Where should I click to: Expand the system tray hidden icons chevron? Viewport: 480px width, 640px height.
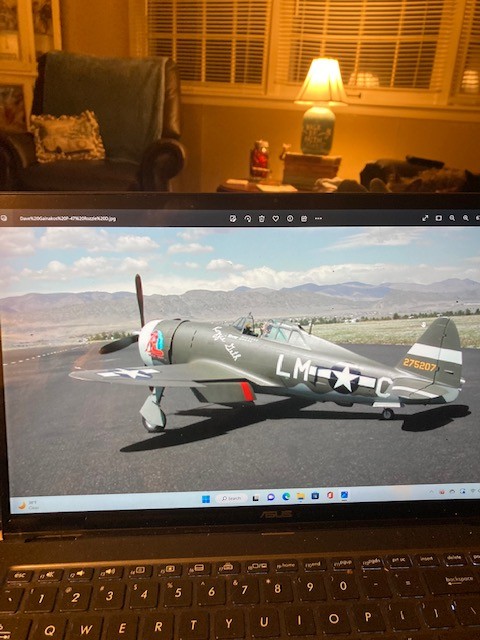tap(431, 492)
